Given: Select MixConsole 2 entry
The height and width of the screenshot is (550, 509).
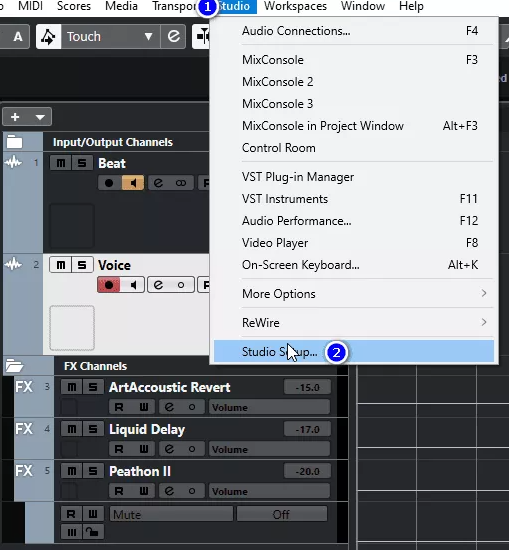Looking at the screenshot, I should (354, 82).
